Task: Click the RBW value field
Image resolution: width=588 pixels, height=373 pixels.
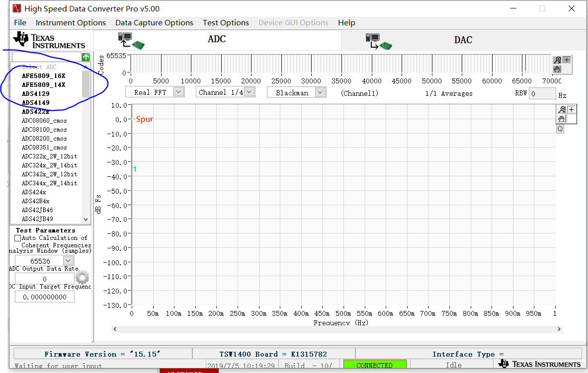Action: (542, 94)
